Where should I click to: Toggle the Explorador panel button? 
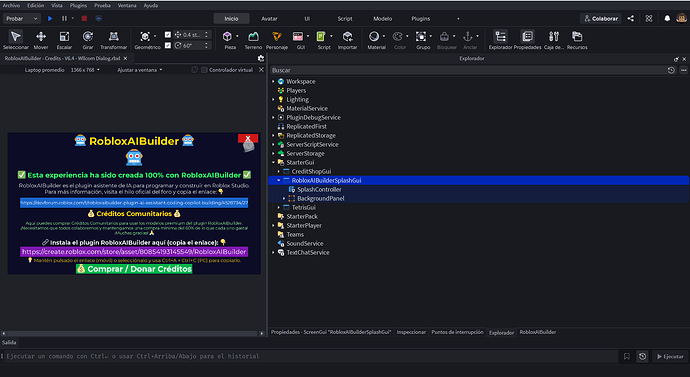[500, 40]
